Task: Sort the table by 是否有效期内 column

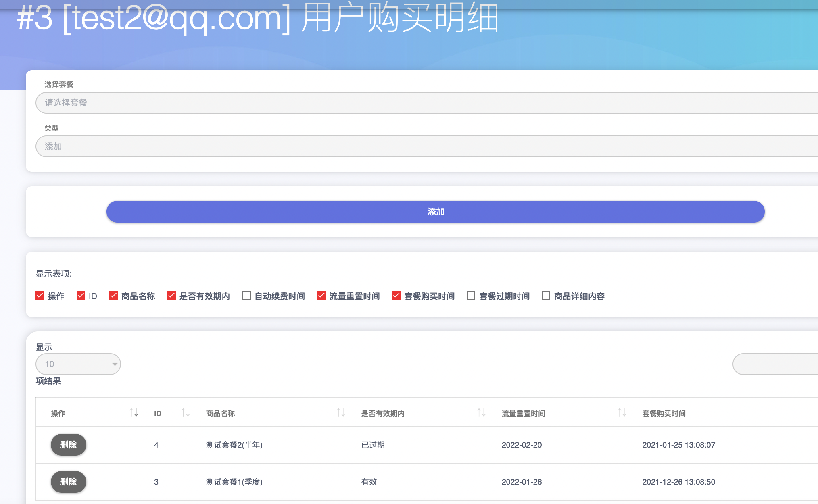Action: pos(481,412)
